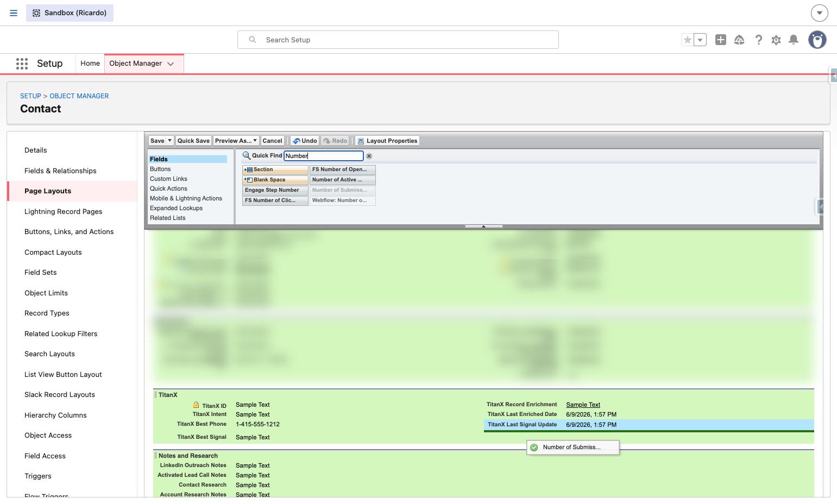This screenshot has height=504, width=837.
Task: Select the Engage Step Number field
Action: point(275,190)
